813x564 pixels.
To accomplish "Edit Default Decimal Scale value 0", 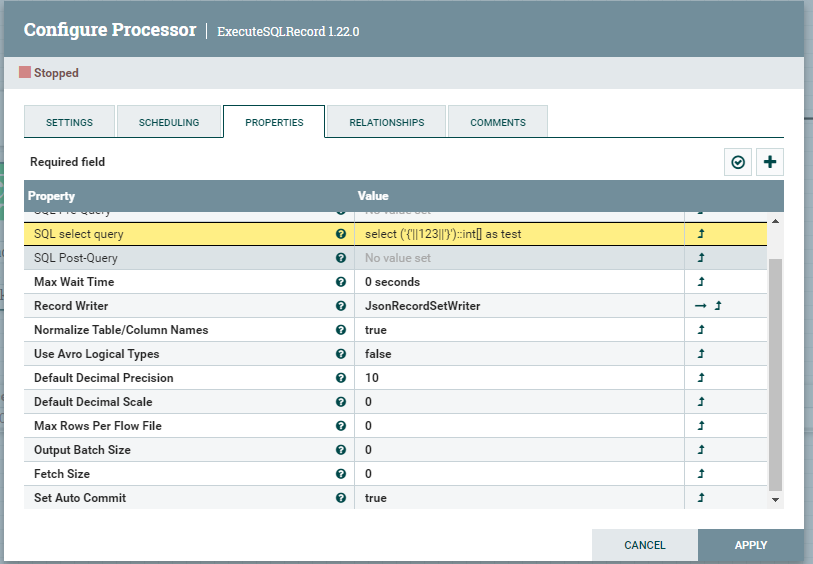I will point(520,402).
